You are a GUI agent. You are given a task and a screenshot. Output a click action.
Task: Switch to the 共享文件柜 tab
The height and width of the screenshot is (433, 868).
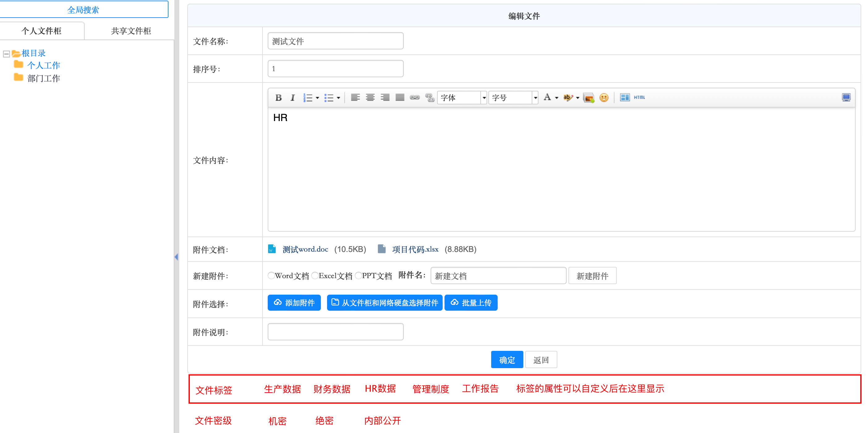(131, 31)
